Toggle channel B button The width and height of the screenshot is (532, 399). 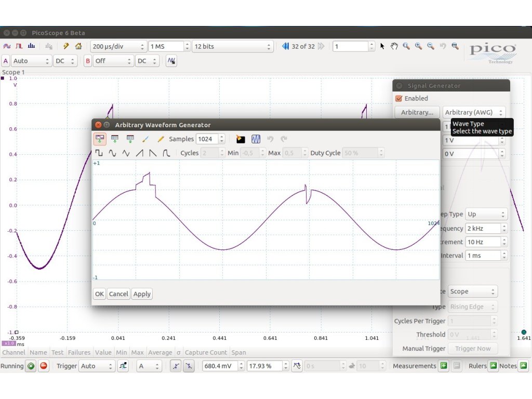(87, 61)
